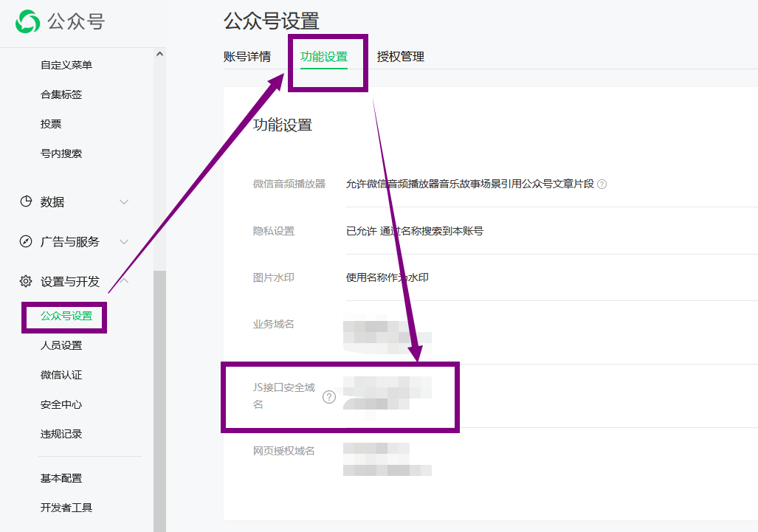This screenshot has height=532, width=758.
Task: Click text 已允许 通过名称搜索到本账号
Action: 414,231
